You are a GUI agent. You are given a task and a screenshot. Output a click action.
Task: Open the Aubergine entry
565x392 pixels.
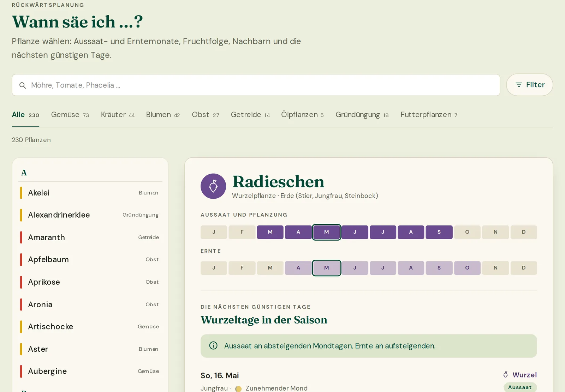tap(90, 371)
